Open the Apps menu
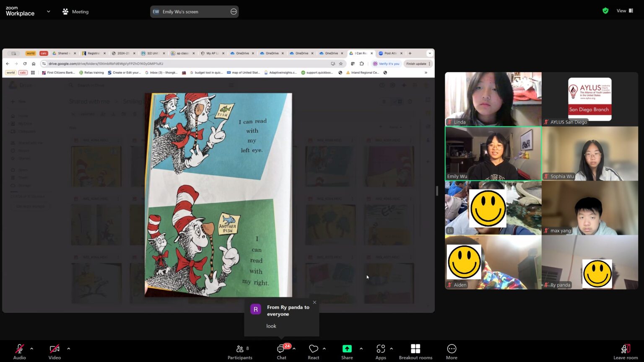Image resolution: width=644 pixels, height=362 pixels. coord(381,352)
